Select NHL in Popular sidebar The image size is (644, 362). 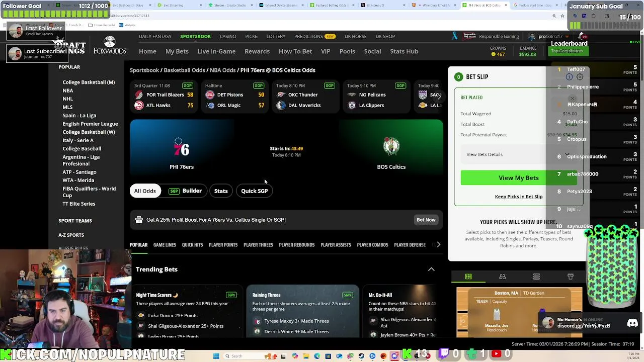[68, 99]
